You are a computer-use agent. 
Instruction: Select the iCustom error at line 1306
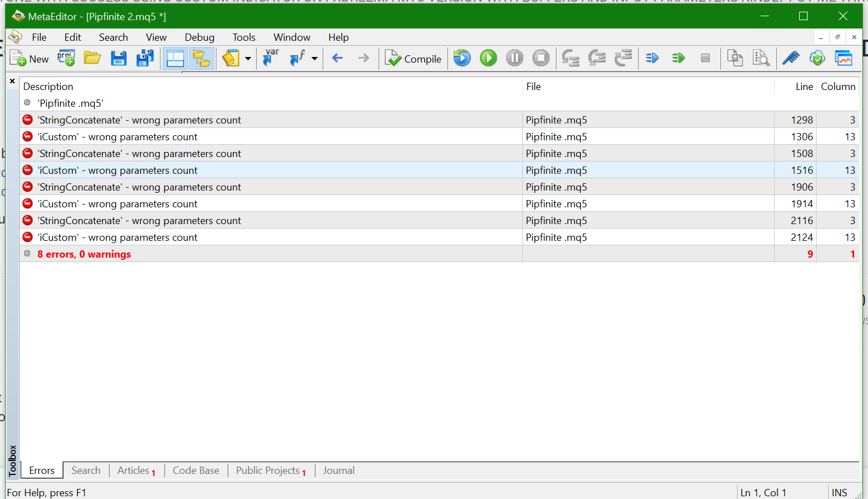coord(439,137)
